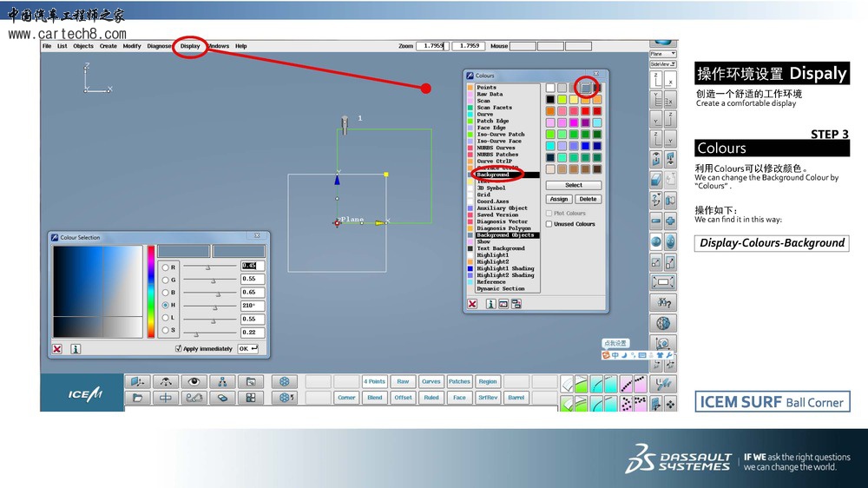Open the Display menu
868x488 pixels.
190,46
